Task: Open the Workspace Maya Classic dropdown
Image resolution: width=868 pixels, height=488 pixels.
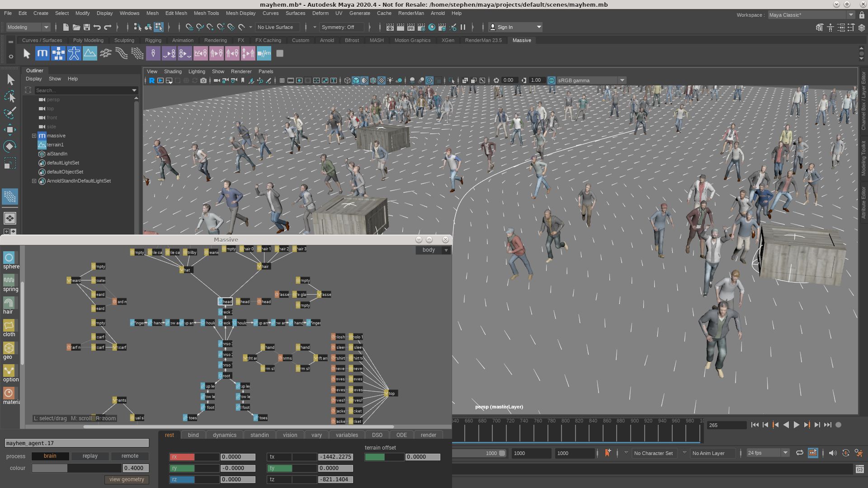Action: point(811,15)
